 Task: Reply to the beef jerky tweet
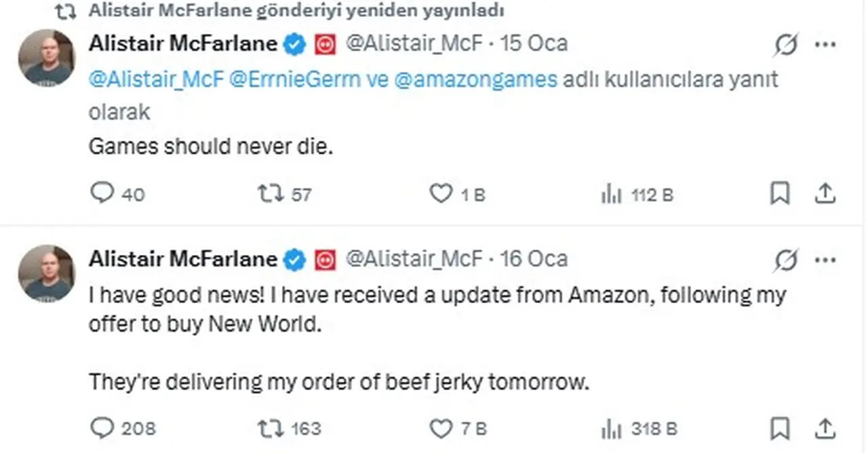point(102,428)
